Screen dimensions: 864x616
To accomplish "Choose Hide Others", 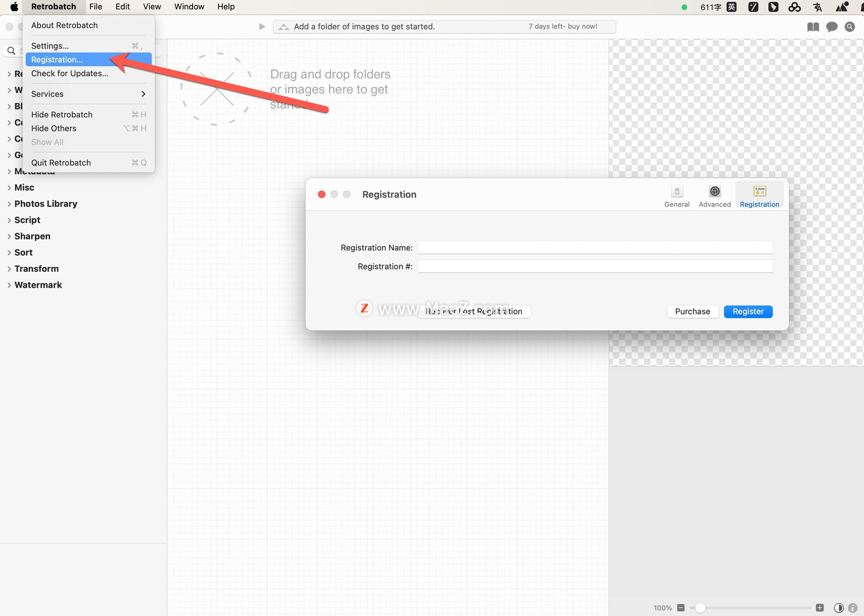I will point(88,128).
